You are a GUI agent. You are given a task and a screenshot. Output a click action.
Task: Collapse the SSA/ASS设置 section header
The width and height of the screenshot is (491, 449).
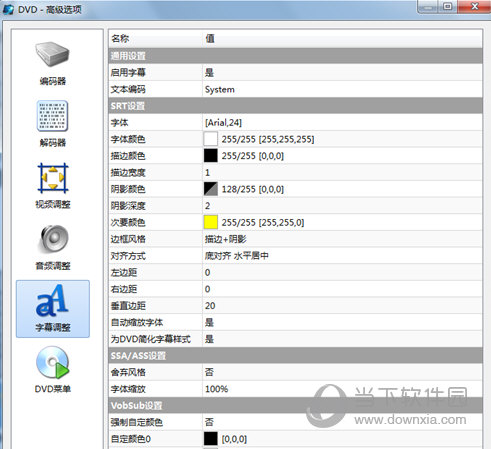295,356
